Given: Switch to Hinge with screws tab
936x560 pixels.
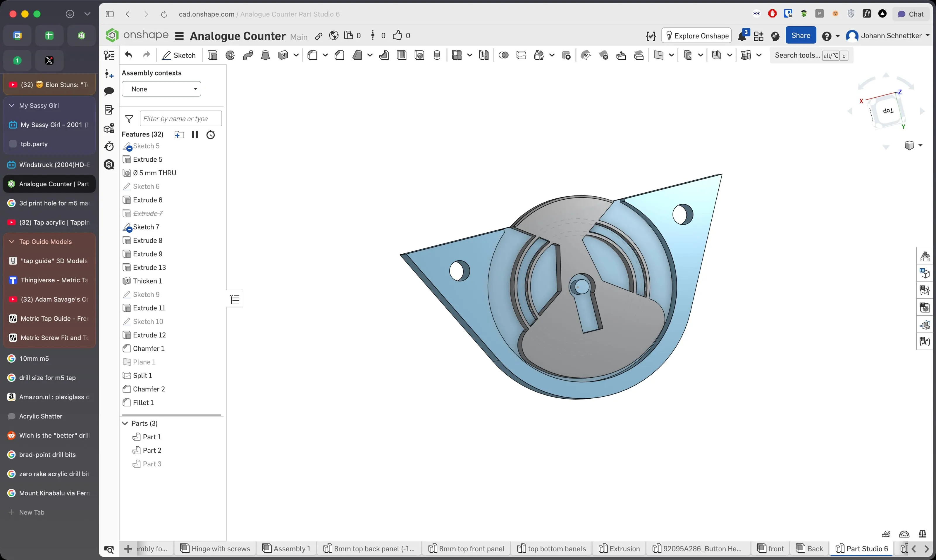Looking at the screenshot, I should click(215, 549).
